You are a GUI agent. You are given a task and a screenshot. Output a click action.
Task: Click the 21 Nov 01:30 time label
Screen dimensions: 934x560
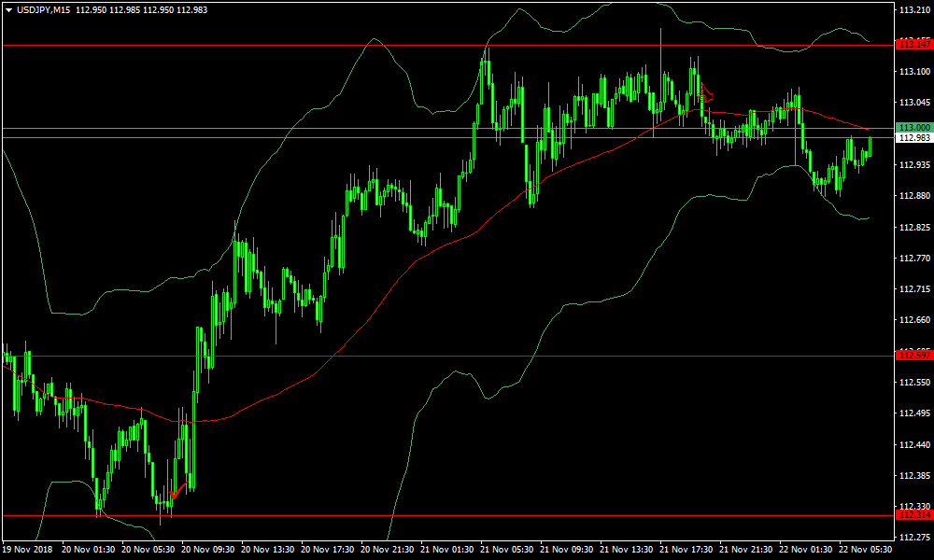[446, 550]
